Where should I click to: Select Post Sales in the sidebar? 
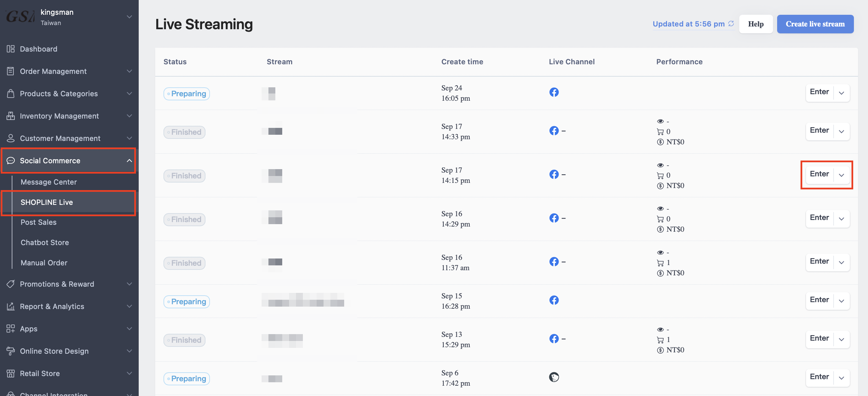coord(39,222)
